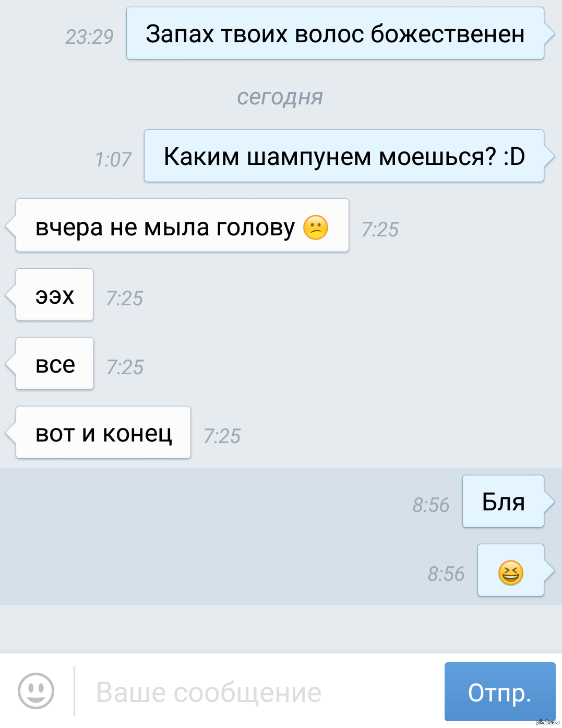
Task: Select the "ээх" message bubble
Action: (54, 295)
